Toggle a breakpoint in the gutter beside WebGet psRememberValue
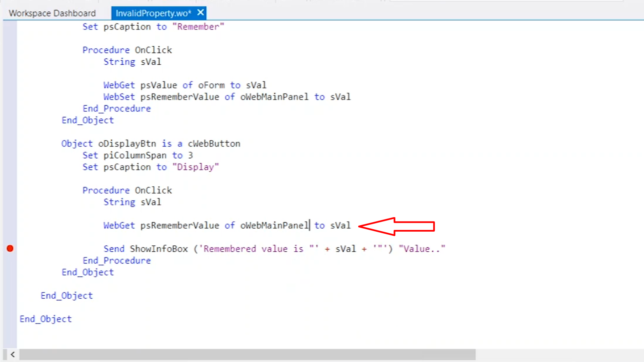The image size is (644, 362). click(x=10, y=226)
